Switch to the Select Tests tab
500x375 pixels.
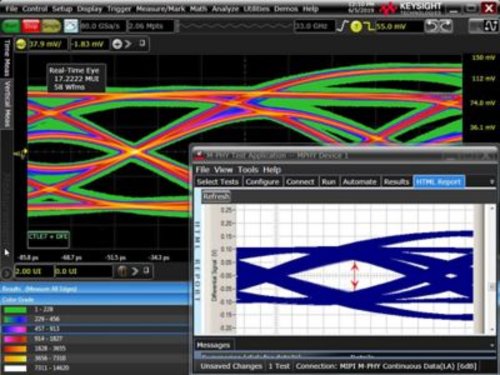218,182
